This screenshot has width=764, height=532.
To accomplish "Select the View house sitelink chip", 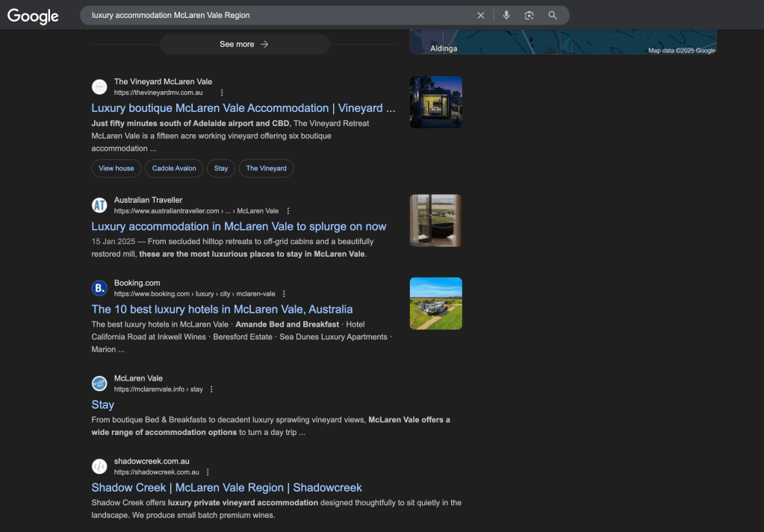I will (x=117, y=169).
